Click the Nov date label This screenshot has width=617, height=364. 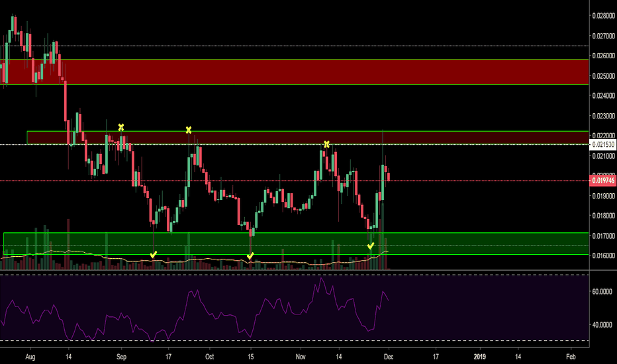(301, 357)
